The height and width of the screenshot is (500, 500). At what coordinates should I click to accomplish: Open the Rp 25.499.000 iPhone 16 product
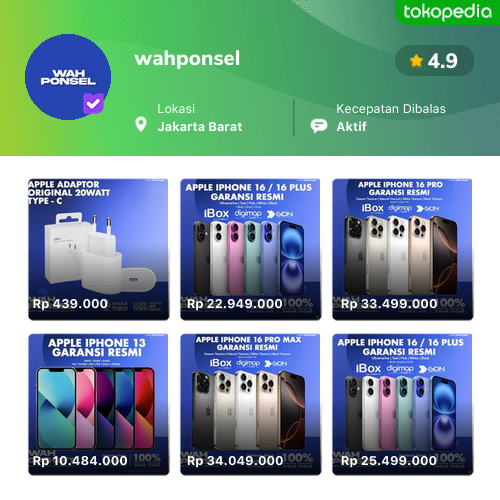(x=403, y=404)
